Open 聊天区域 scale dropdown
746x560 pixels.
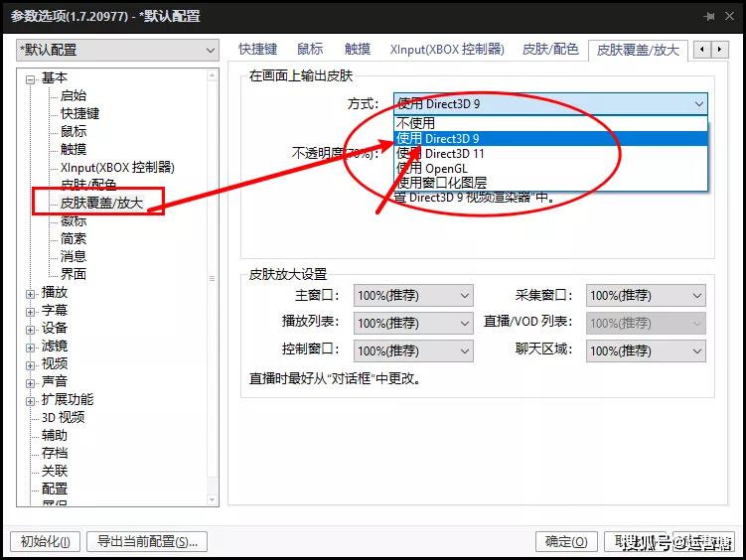click(646, 350)
